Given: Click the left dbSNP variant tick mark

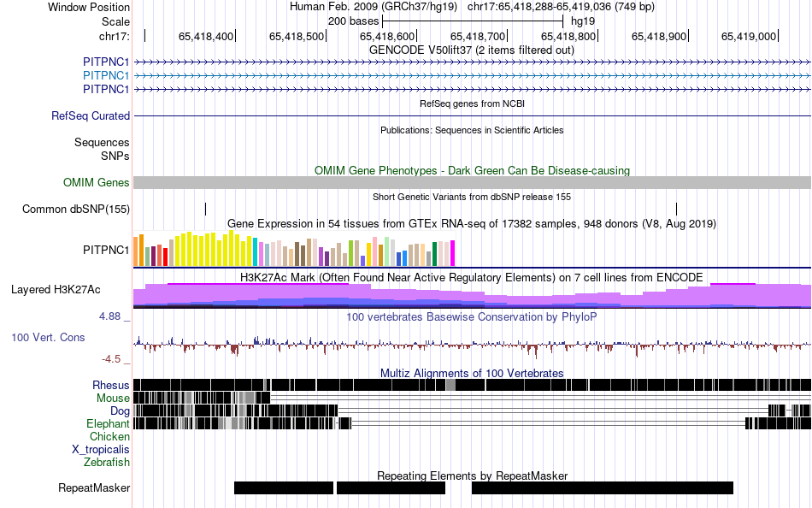Looking at the screenshot, I should [206, 209].
